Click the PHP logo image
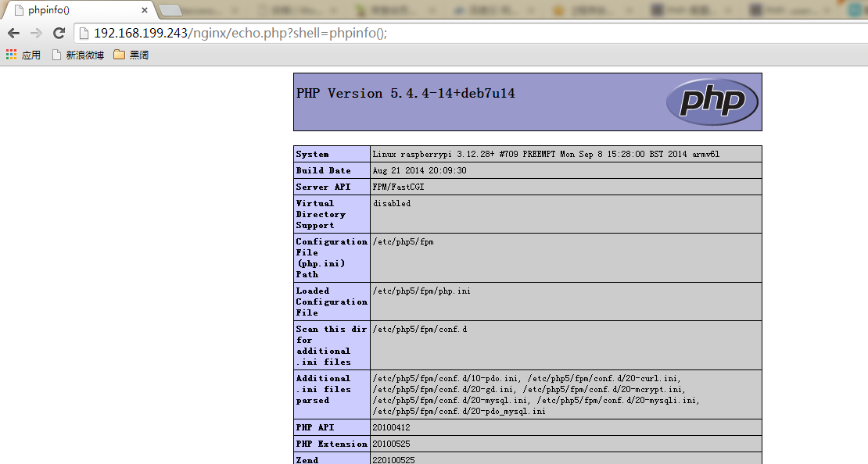 (x=712, y=102)
